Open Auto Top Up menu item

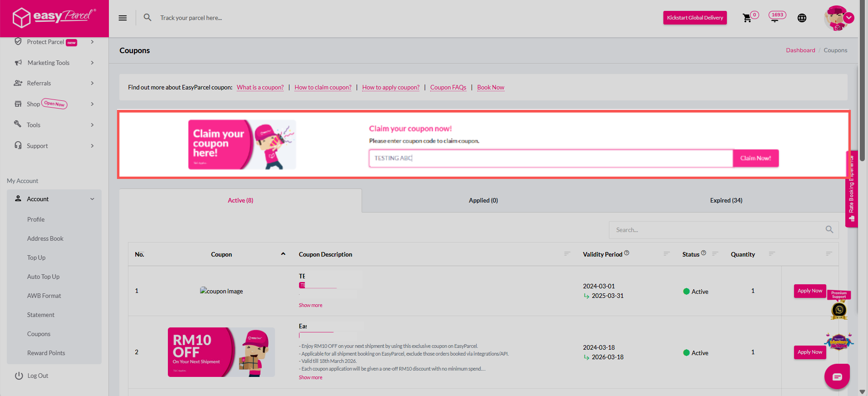pos(43,277)
